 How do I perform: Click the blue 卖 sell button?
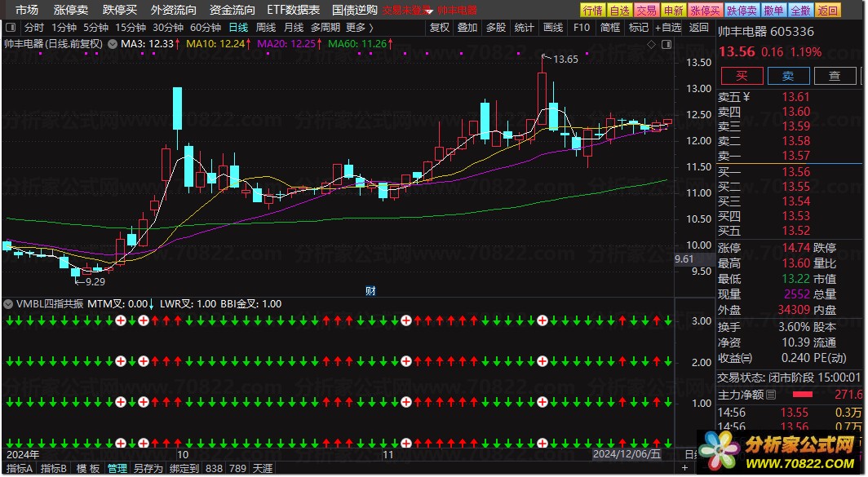tap(788, 76)
